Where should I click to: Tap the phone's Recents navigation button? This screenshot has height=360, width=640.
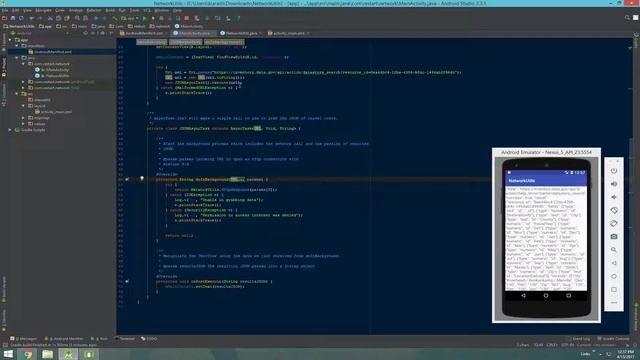click(569, 296)
